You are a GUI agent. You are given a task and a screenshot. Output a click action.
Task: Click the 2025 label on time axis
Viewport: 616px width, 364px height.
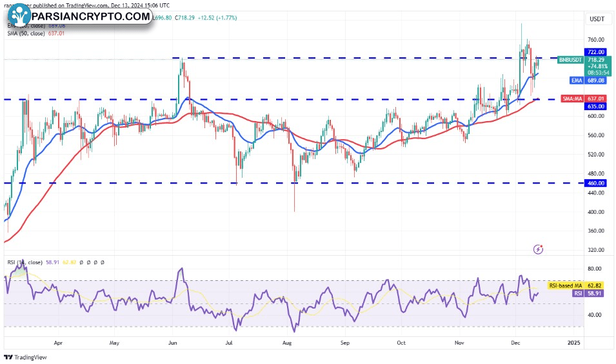pyautogui.click(x=574, y=343)
